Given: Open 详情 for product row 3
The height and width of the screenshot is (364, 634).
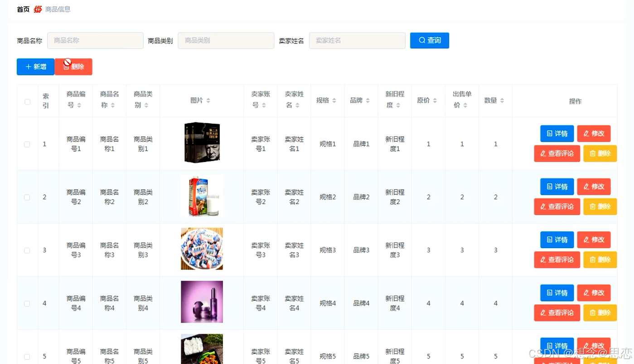Looking at the screenshot, I should click(x=557, y=239).
